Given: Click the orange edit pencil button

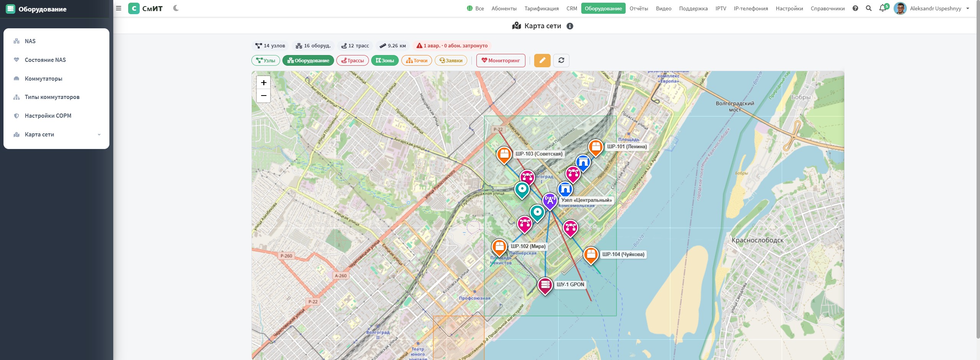Looking at the screenshot, I should click(x=542, y=60).
